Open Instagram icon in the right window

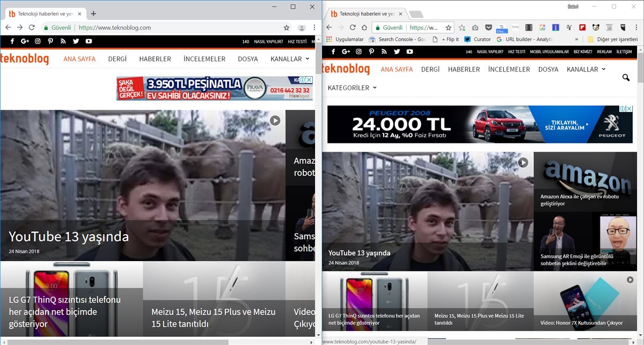[358, 52]
